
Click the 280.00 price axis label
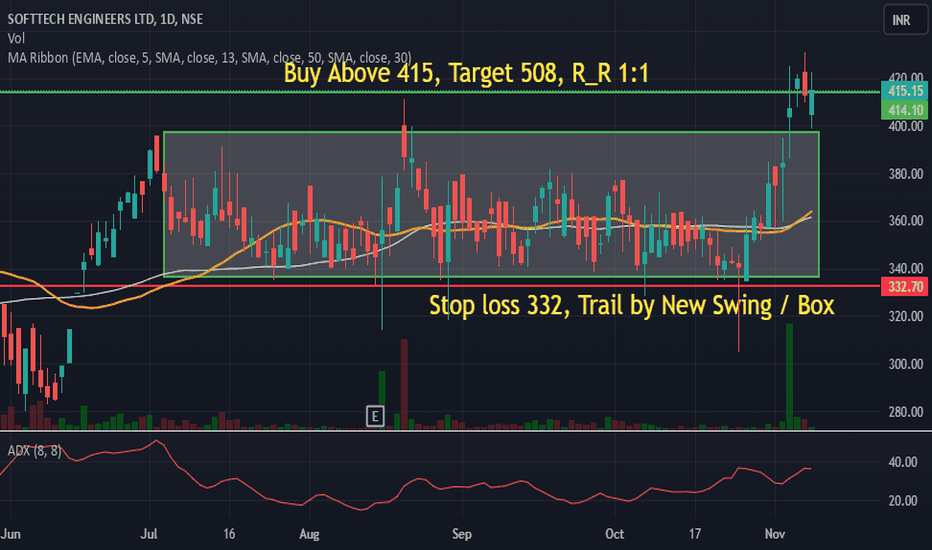tap(906, 411)
